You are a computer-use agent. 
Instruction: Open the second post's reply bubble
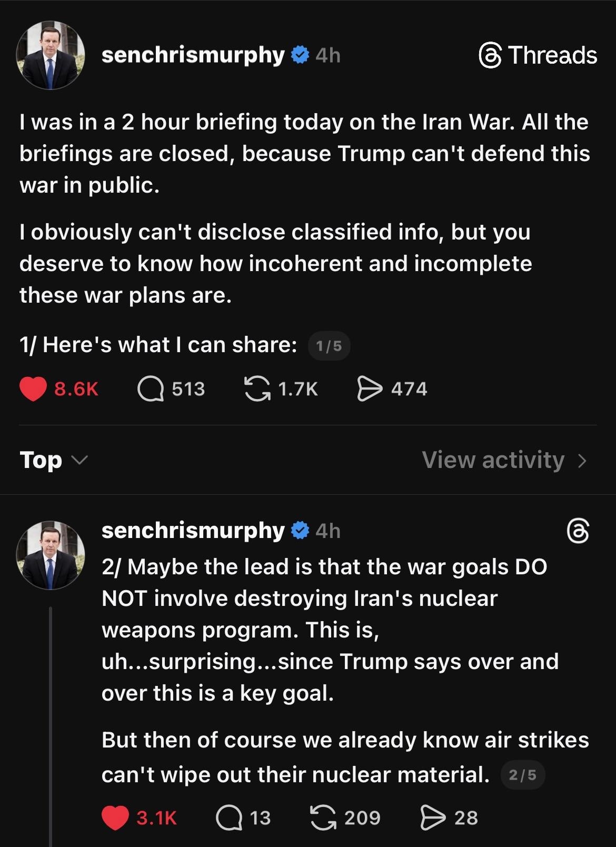click(229, 818)
